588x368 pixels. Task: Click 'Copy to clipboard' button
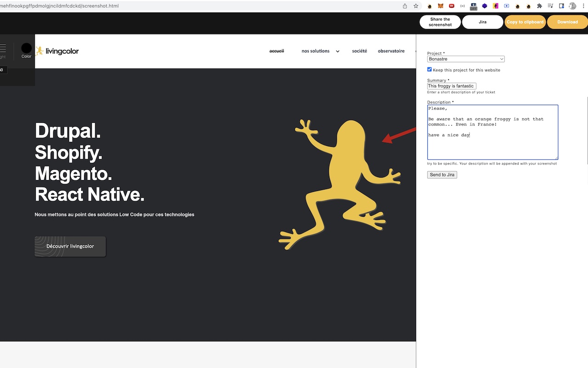point(525,22)
